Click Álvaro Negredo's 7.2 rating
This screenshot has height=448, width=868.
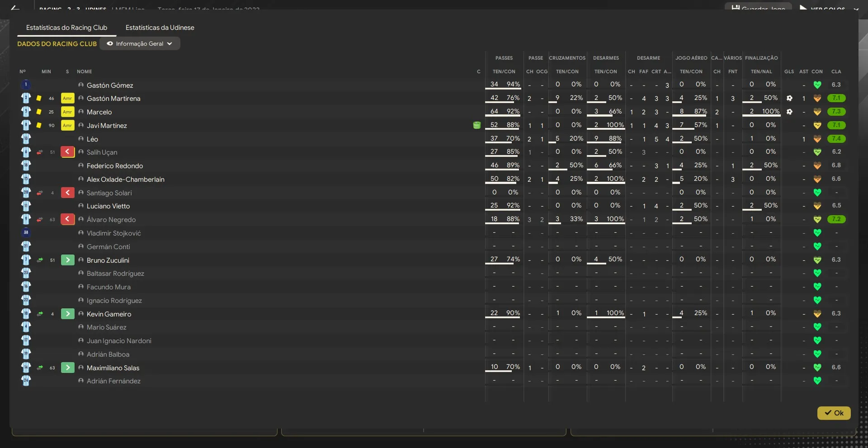pyautogui.click(x=836, y=219)
